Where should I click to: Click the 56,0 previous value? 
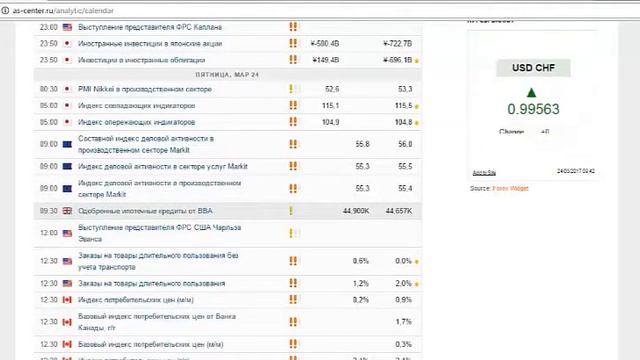coord(405,144)
